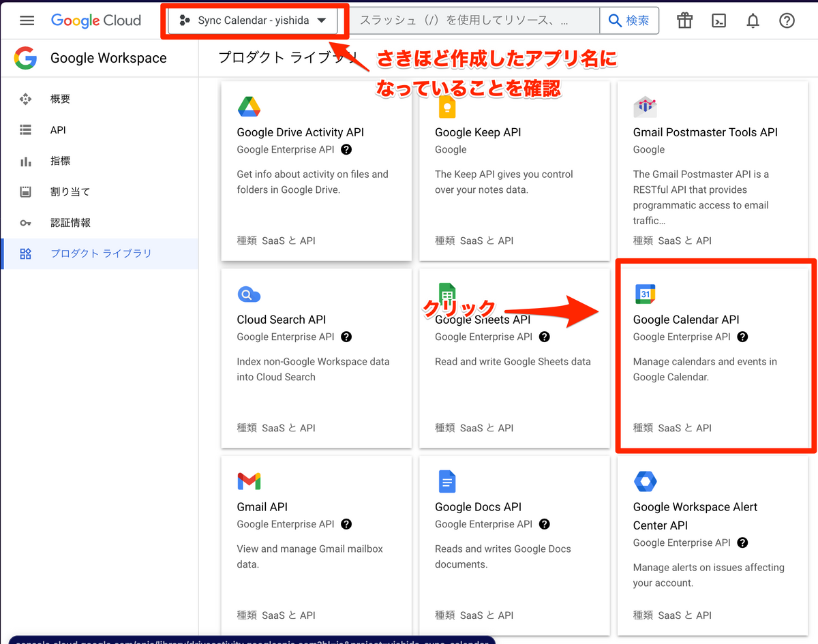Click 'Read and write Google Sheets data' text
Screen dimensions: 818x644
click(513, 362)
